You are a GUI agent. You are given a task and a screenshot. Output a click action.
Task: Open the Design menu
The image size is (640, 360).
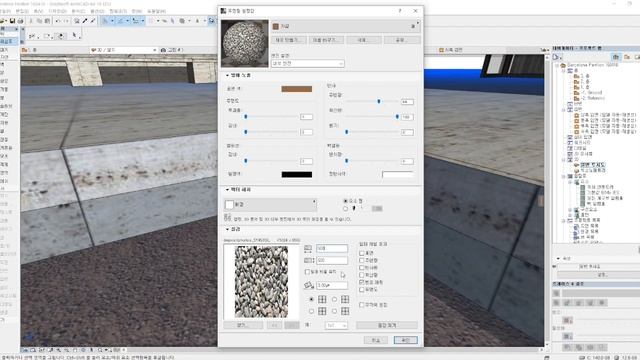point(57,11)
